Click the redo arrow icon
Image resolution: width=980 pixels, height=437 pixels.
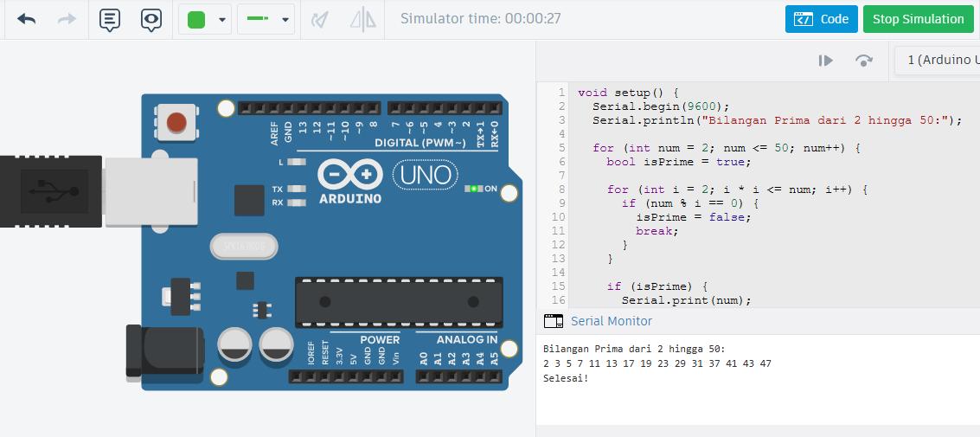(x=67, y=19)
